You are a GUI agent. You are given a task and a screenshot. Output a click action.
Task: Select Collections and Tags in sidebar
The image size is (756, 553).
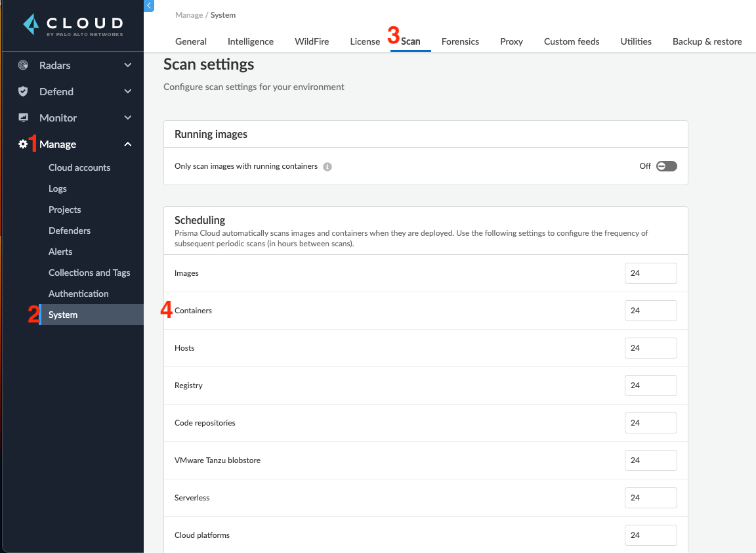click(x=89, y=273)
